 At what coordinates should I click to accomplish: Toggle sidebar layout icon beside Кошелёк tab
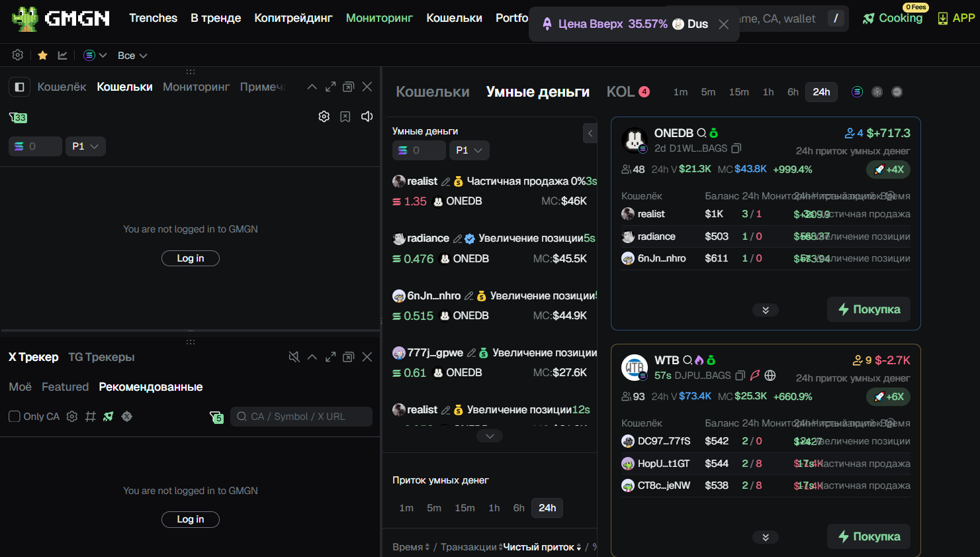point(20,87)
